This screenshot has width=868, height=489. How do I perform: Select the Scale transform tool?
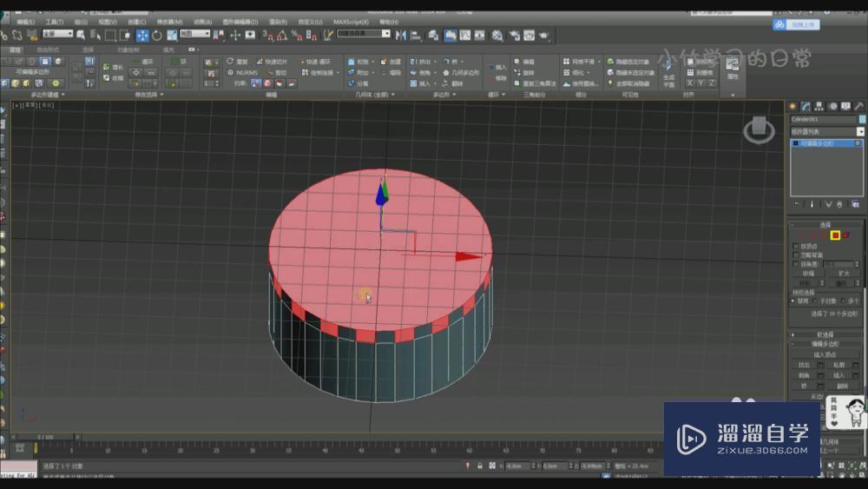point(172,36)
